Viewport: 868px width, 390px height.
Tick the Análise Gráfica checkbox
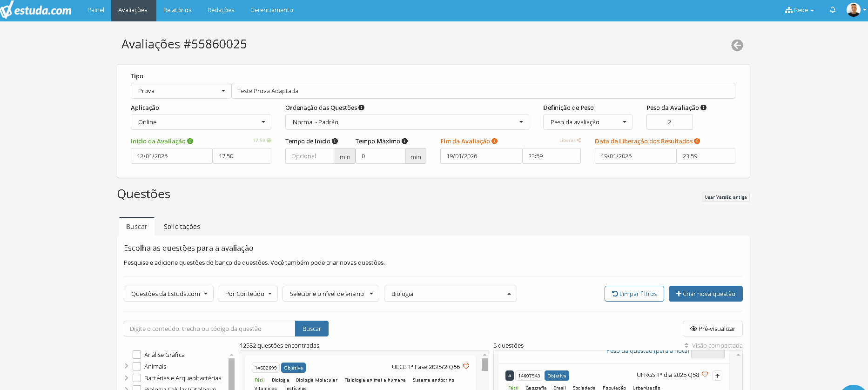137,355
